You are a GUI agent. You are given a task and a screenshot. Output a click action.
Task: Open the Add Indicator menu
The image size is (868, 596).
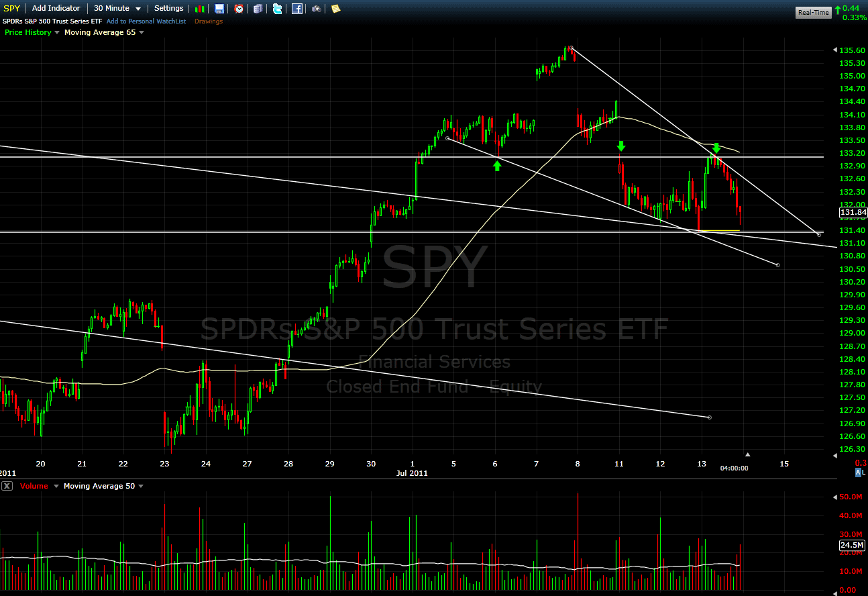click(56, 9)
